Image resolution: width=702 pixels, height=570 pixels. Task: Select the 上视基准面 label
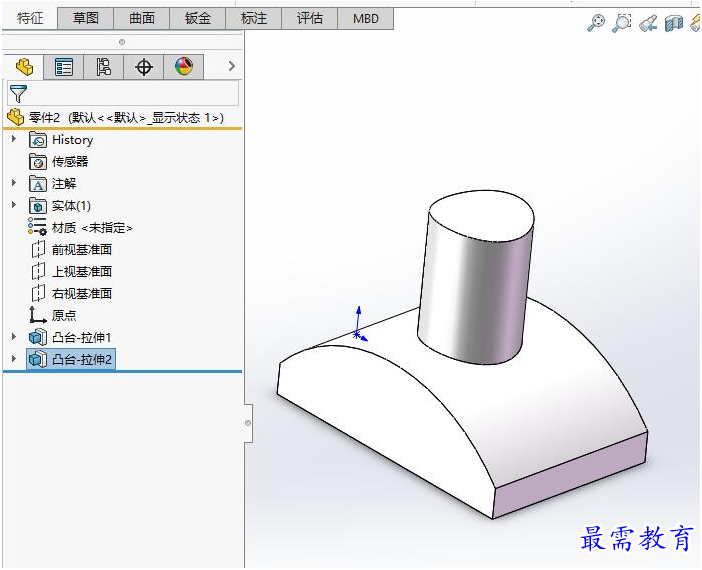(x=81, y=271)
